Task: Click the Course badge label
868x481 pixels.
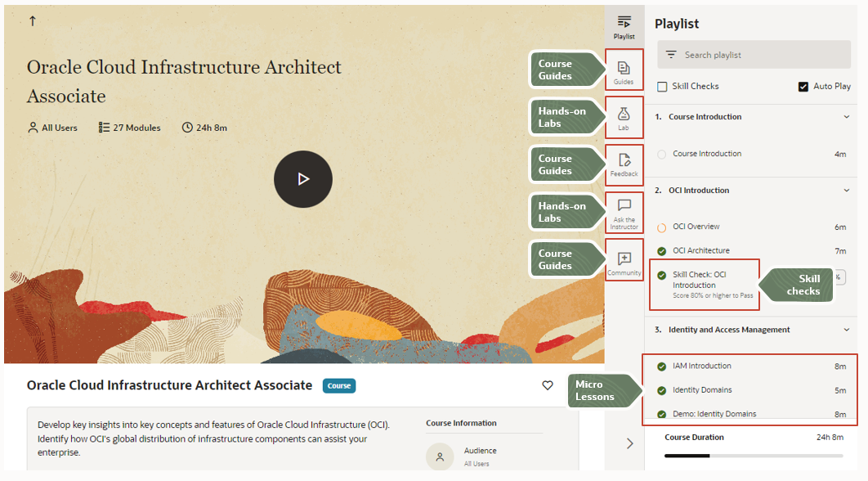Action: (x=339, y=385)
